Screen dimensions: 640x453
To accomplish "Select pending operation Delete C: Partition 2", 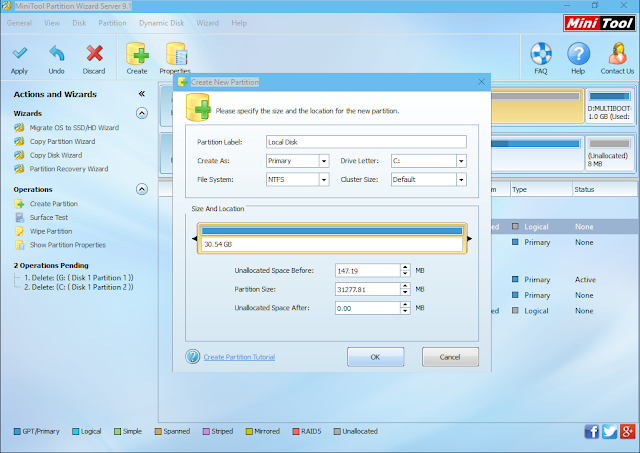I will coord(78,287).
